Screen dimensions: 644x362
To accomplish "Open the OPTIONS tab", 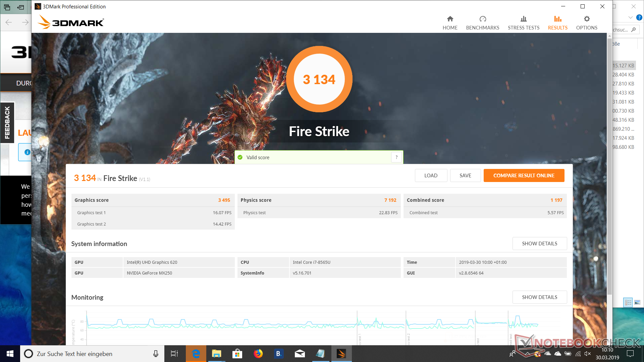I will 586,23.
